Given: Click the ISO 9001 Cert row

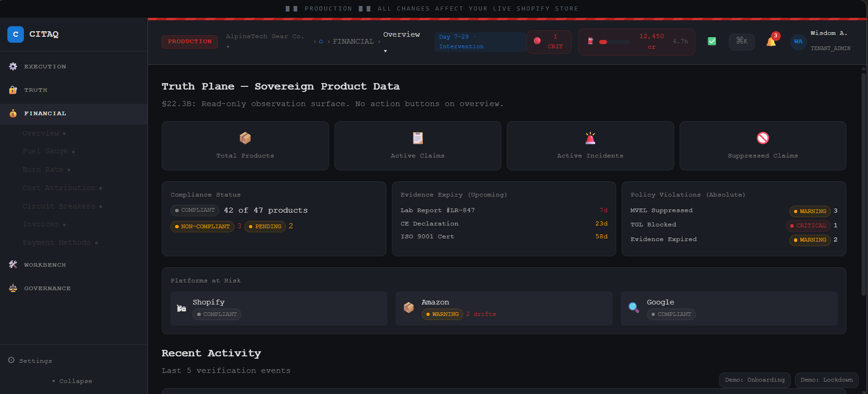Looking at the screenshot, I should click(504, 236).
